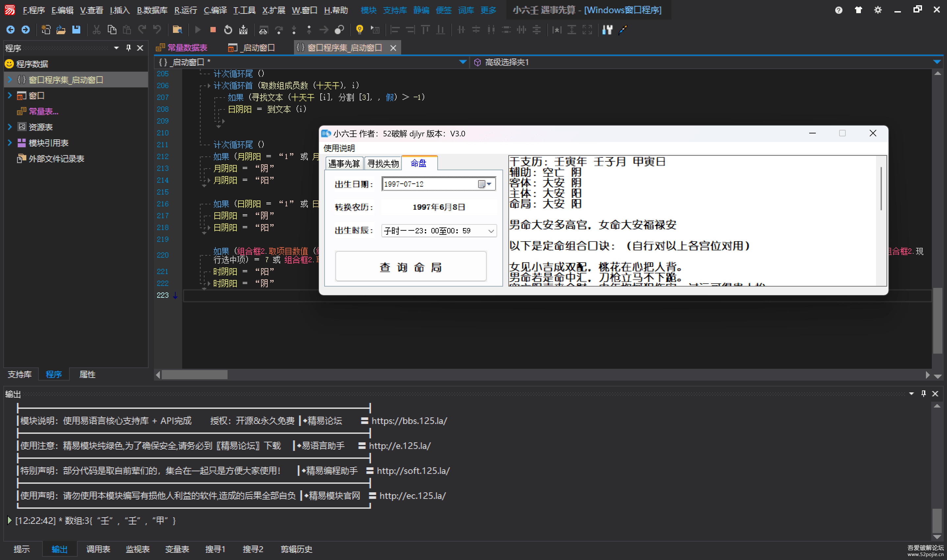Open the 程序 panel options dropdown arrow
947x560 pixels.
pyautogui.click(x=116, y=48)
